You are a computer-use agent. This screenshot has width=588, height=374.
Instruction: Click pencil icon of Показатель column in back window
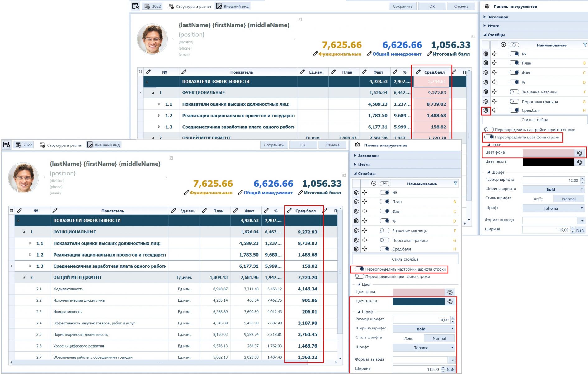(x=184, y=72)
